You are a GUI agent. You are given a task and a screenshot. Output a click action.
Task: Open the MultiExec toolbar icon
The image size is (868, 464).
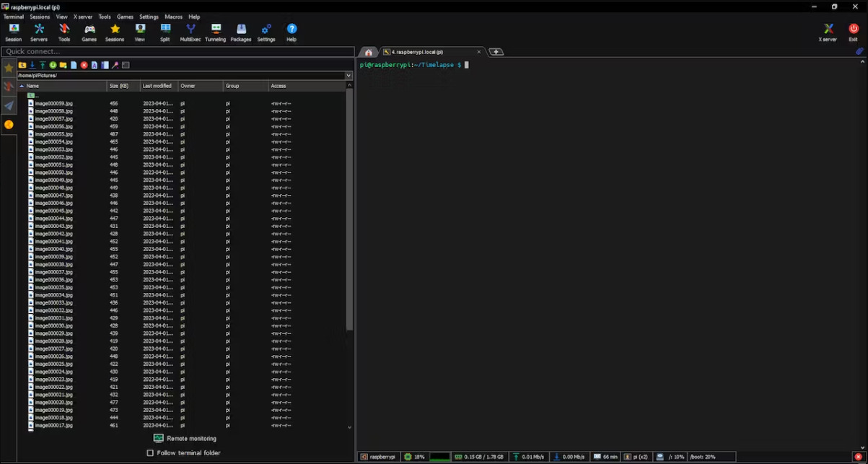point(190,32)
